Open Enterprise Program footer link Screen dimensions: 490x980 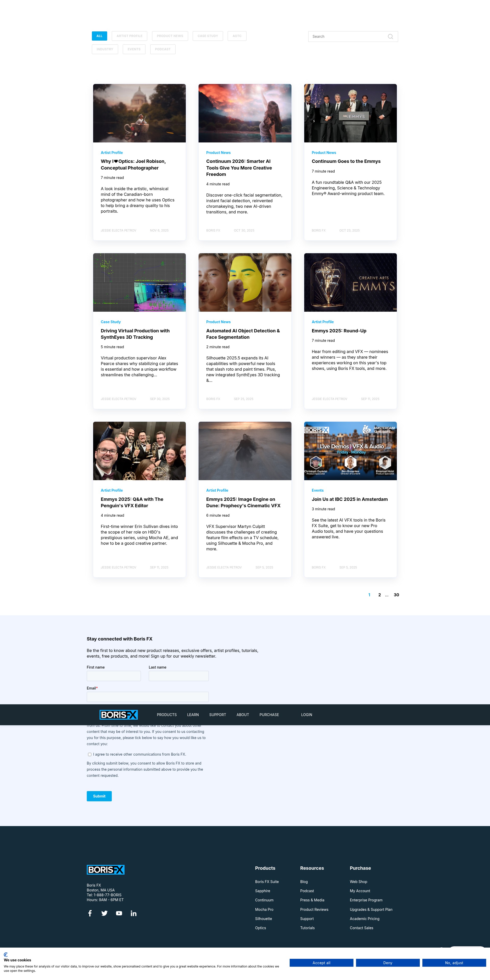click(366, 901)
